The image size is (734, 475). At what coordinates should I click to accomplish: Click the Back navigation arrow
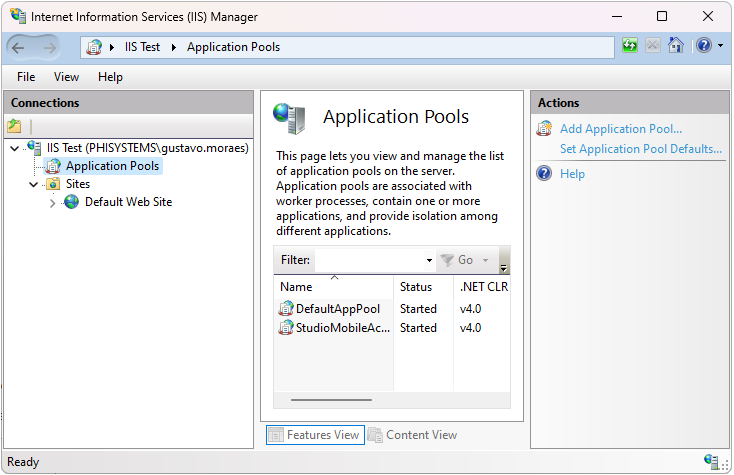[x=18, y=47]
